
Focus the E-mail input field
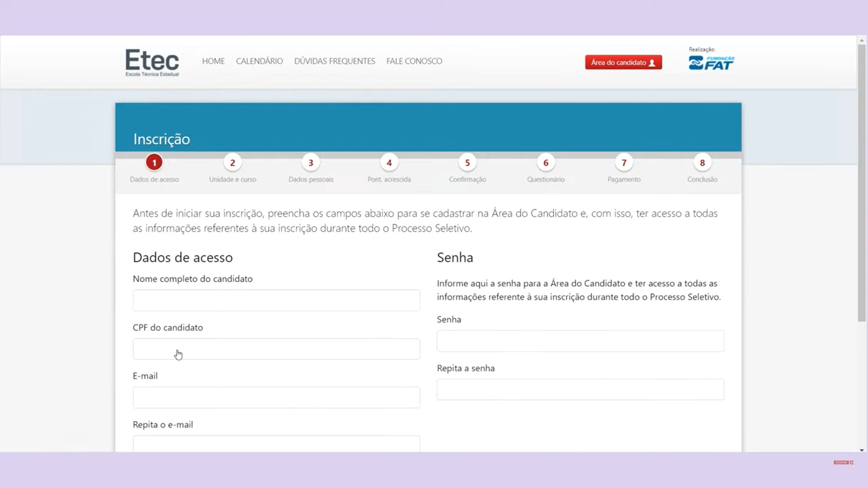pos(276,397)
